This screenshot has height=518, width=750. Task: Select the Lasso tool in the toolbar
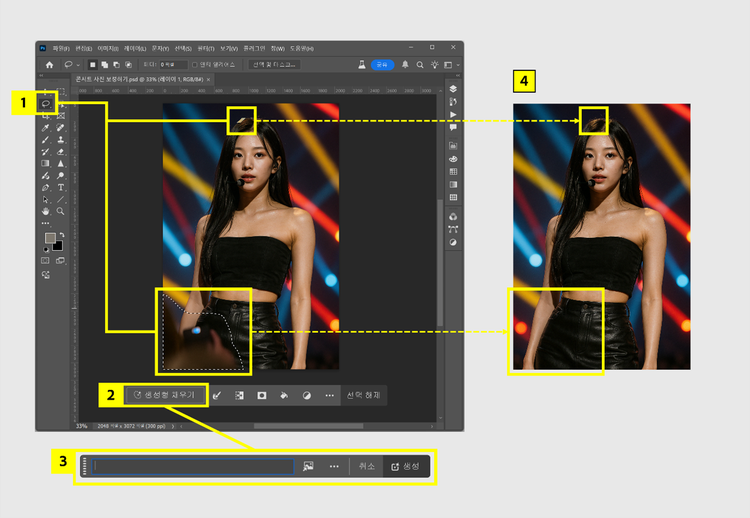46,103
